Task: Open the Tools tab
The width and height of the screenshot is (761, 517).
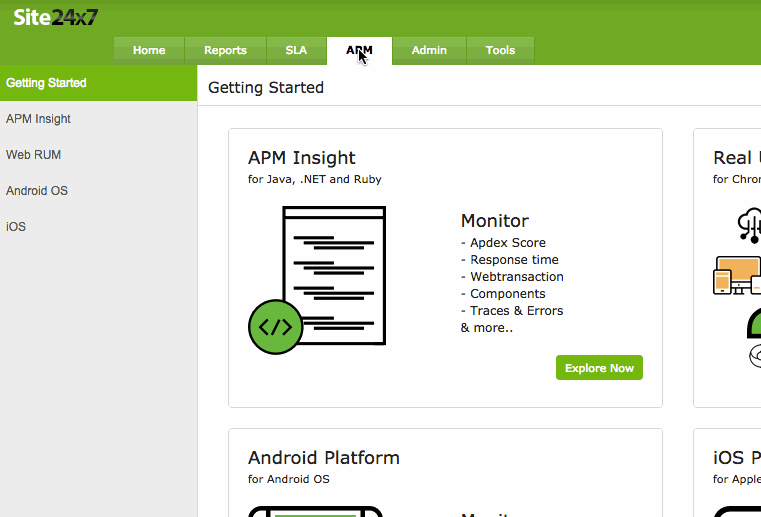Action: click(x=500, y=50)
